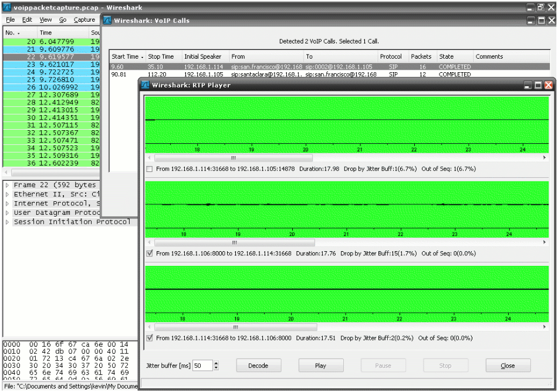Select packet 23 at time 9.621017
Image resolution: width=558 pixels, height=392 pixels.
(x=52, y=65)
